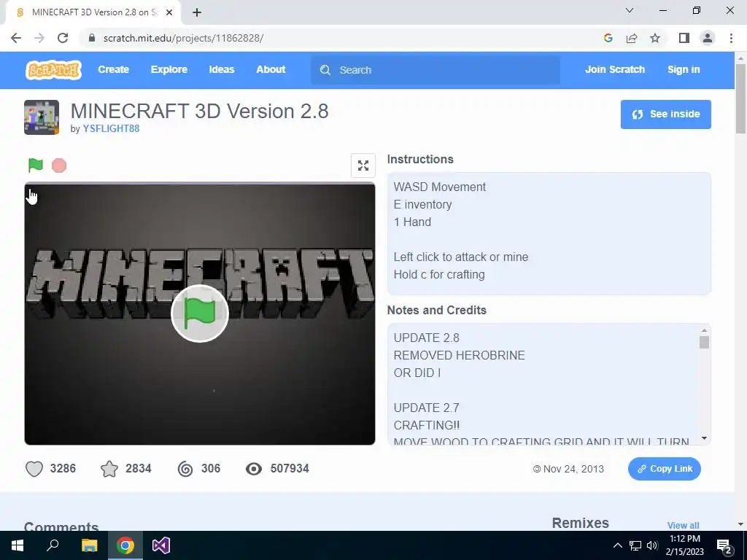The width and height of the screenshot is (747, 560).
Task: Open Windows taskbar search
Action: [53, 545]
